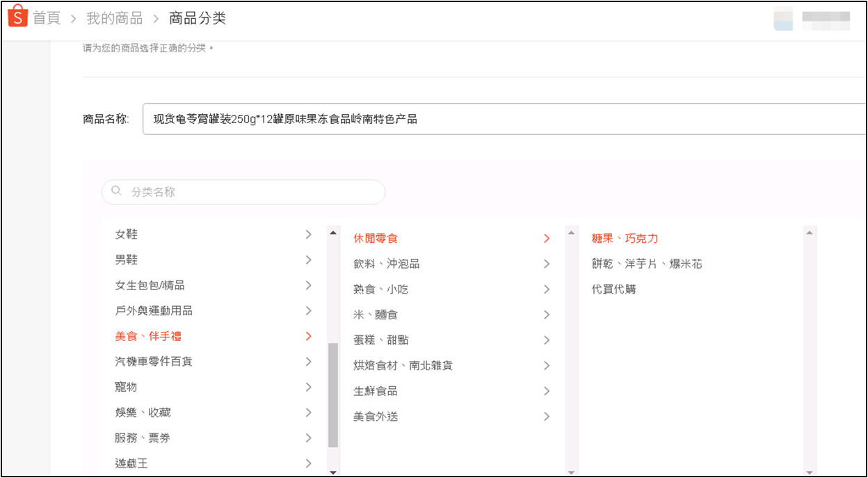Expand the 寵物 category chevron
The image size is (868, 478).
point(309,387)
